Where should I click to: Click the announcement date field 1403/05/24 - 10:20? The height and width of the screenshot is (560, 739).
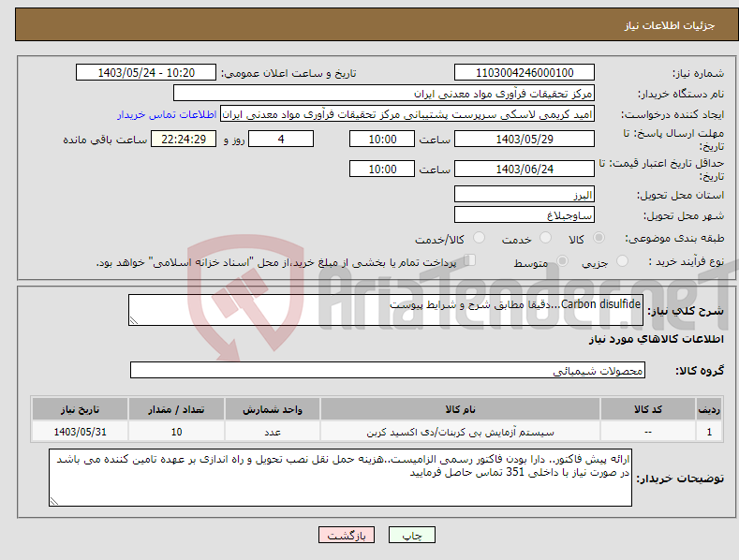click(x=145, y=73)
